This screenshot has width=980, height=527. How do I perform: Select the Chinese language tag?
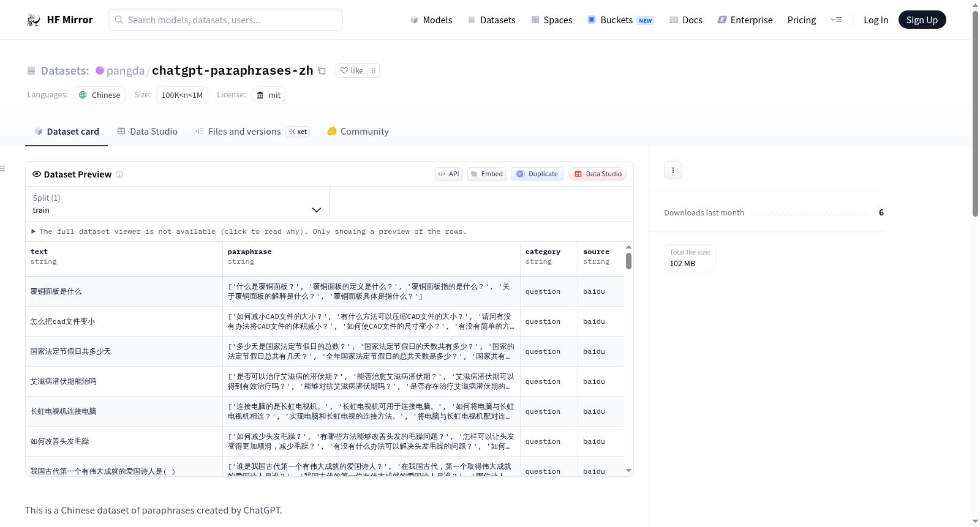point(99,95)
